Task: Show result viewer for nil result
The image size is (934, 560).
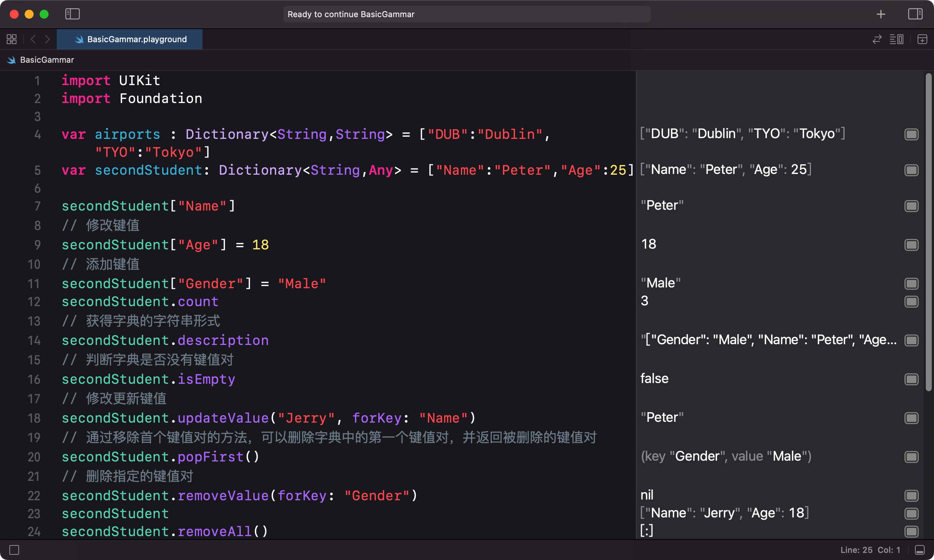Action: coord(911,496)
